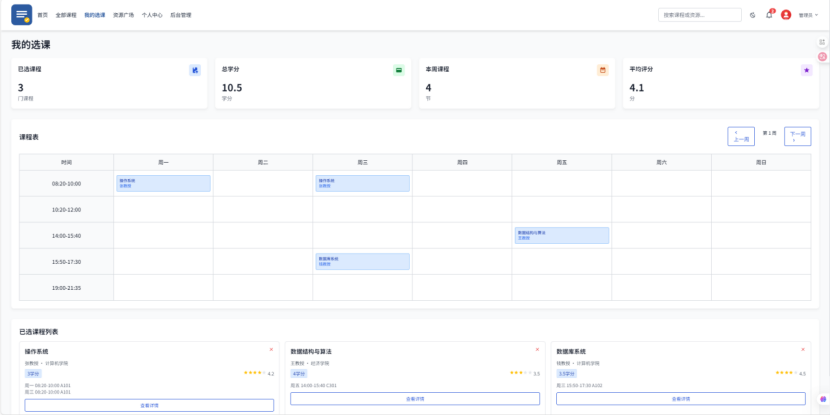Open the 管理员 user dropdown
The height and width of the screenshot is (416, 831).
pos(808,15)
